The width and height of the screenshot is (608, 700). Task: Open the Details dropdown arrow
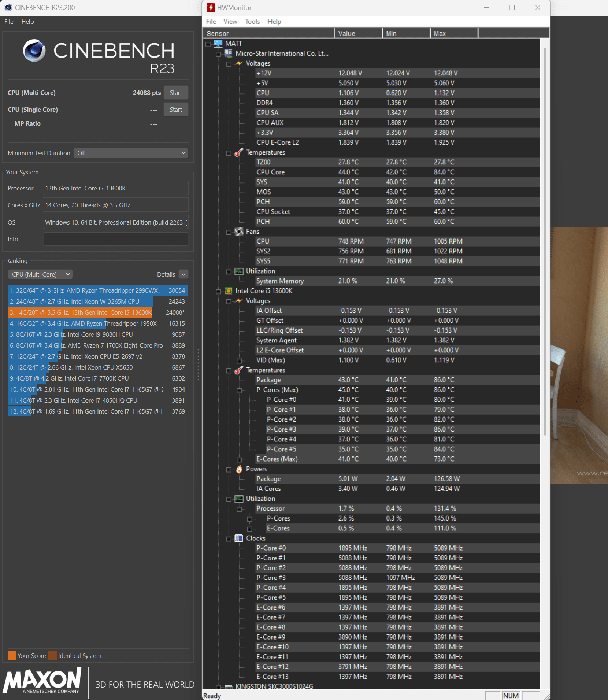(184, 274)
